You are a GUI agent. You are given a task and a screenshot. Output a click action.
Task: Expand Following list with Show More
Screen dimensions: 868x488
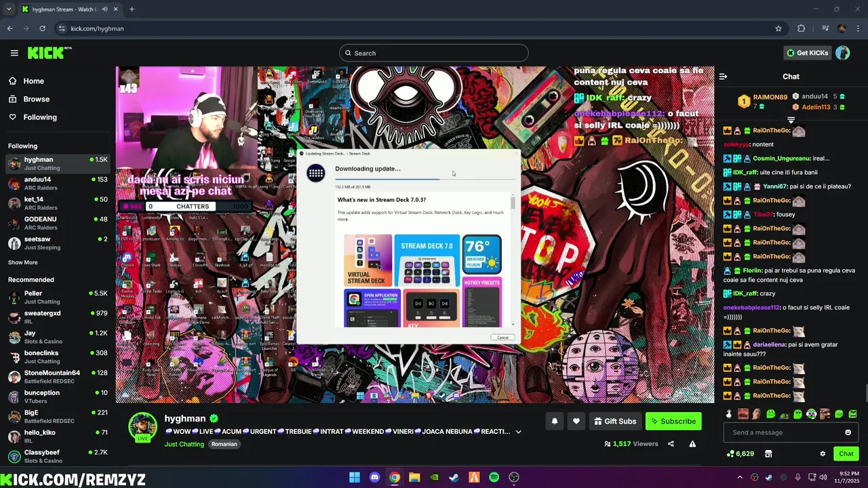point(23,262)
